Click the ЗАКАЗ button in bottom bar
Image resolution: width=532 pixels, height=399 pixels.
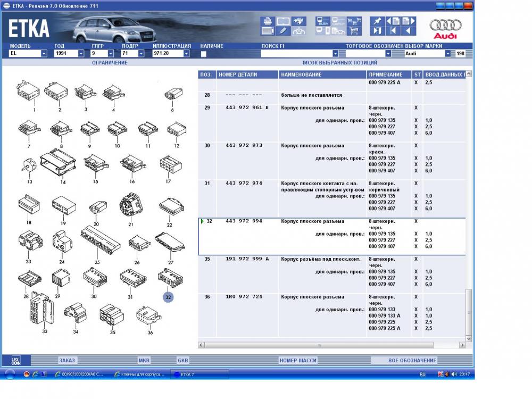pos(67,360)
